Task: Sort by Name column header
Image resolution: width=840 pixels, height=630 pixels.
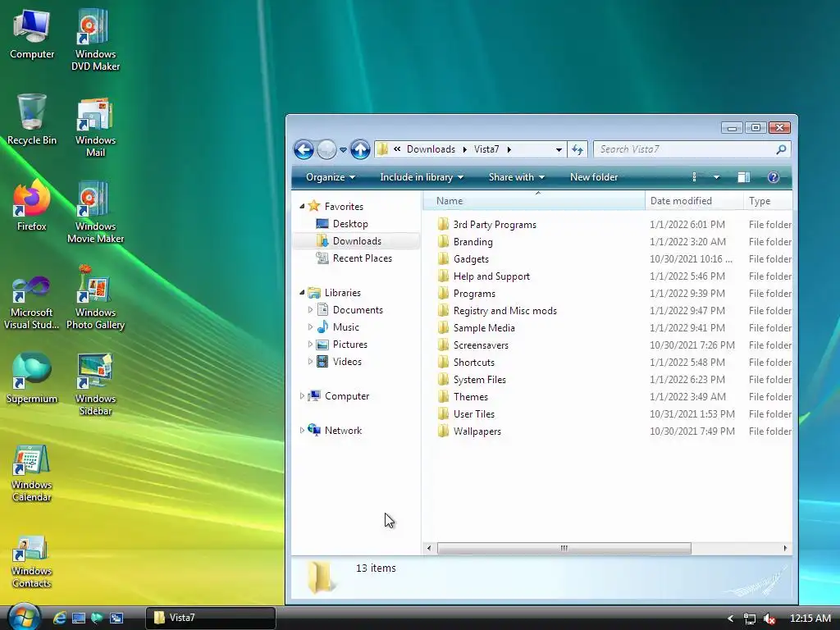Action: [x=534, y=201]
